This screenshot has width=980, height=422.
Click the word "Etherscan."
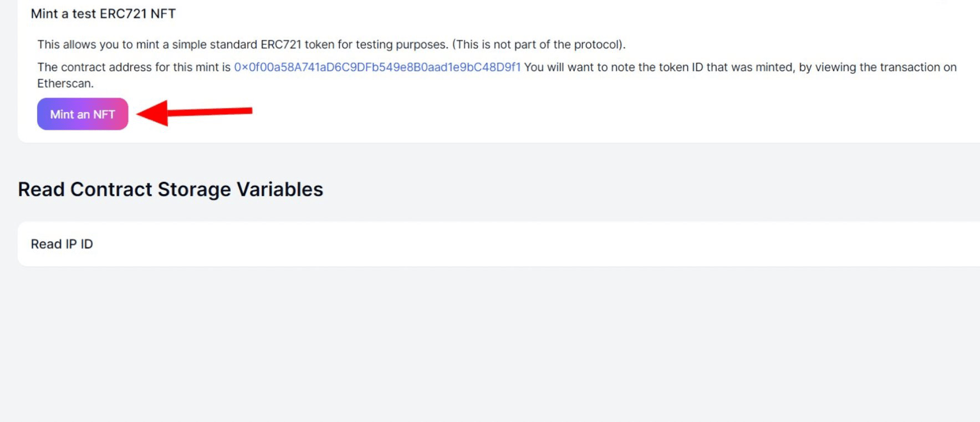tap(65, 84)
